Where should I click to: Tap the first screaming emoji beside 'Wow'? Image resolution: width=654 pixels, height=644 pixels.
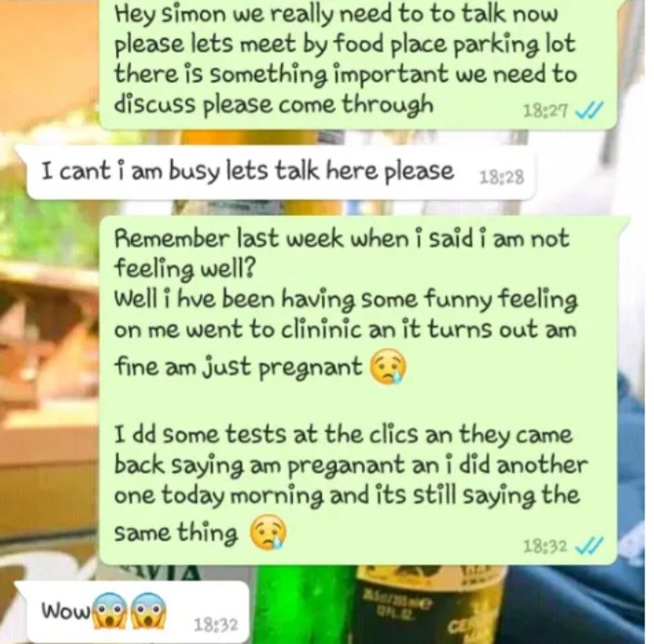click(x=109, y=610)
